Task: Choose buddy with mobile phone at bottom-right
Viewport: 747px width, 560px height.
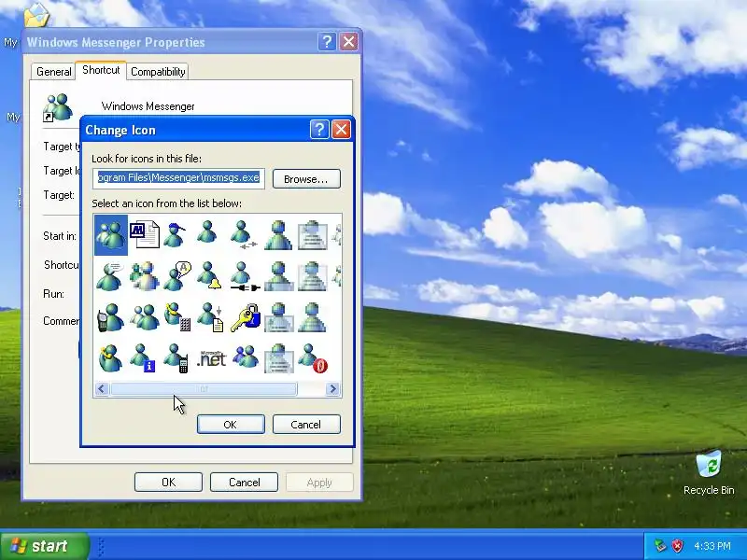Action: coord(176,358)
